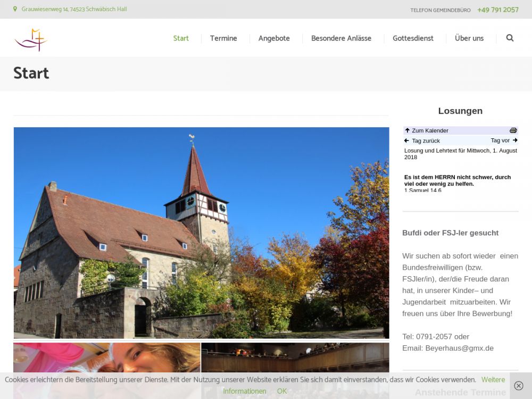Expand the Besondere Anlässe menu

[x=341, y=38]
